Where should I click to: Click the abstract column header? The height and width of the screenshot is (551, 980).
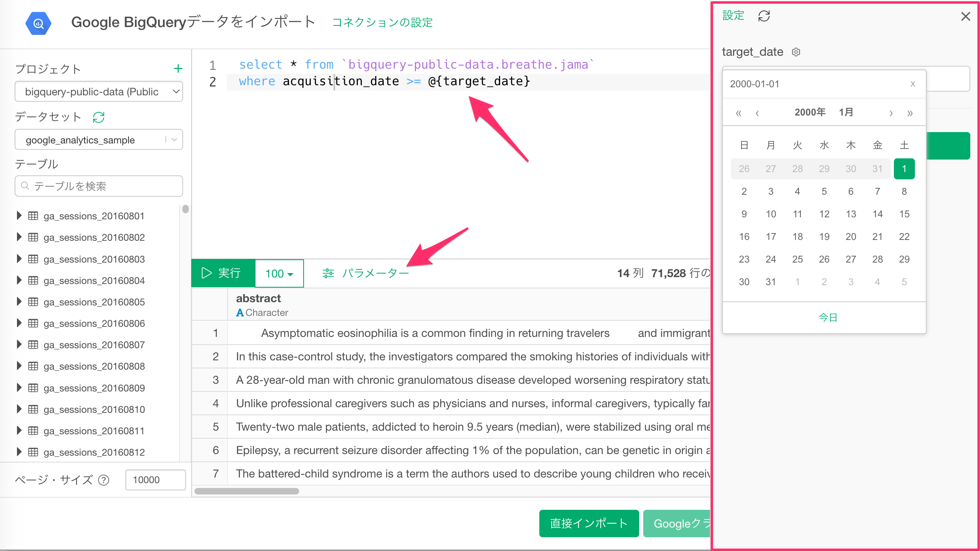click(469, 305)
